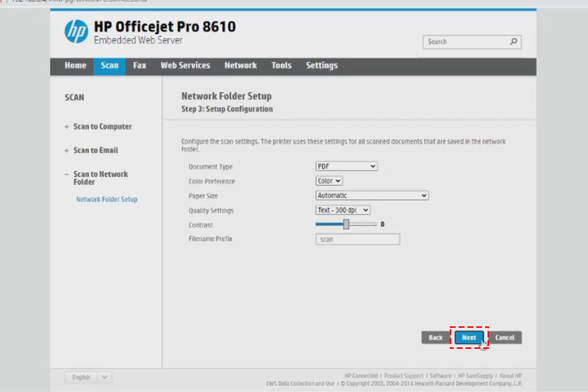Open the Quality Settings dropdown
The height and width of the screenshot is (392, 588).
[x=343, y=210]
